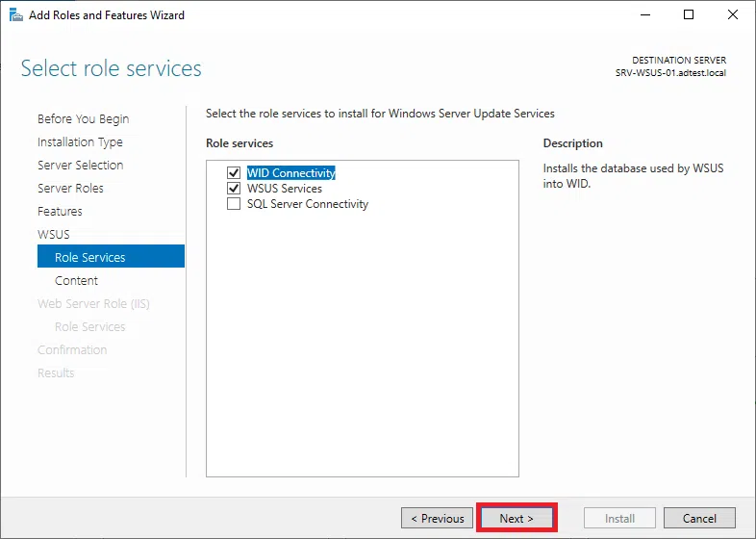Select SQL Server Connectivity list item
Image resolution: width=756 pixels, height=539 pixels.
(307, 204)
